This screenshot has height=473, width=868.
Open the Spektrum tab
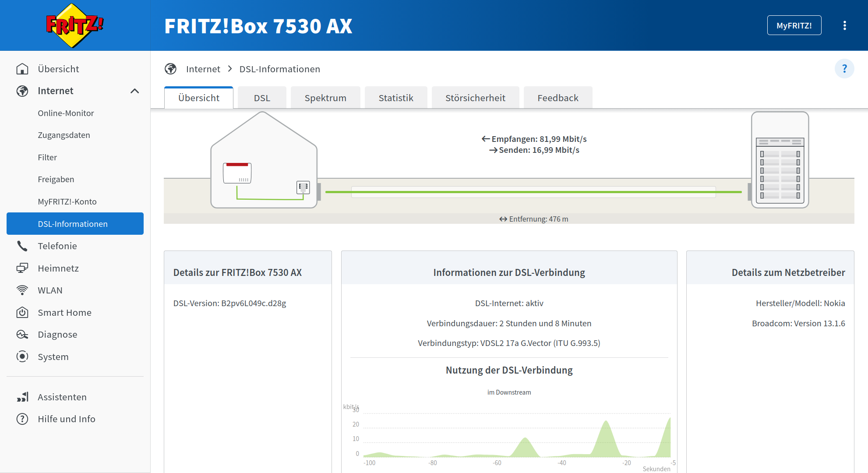click(325, 98)
